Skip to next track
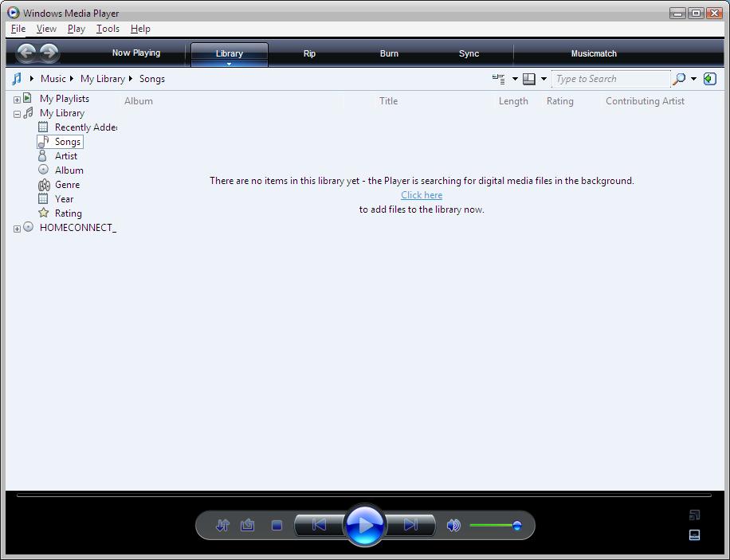The height and width of the screenshot is (560, 730). pyautogui.click(x=410, y=525)
